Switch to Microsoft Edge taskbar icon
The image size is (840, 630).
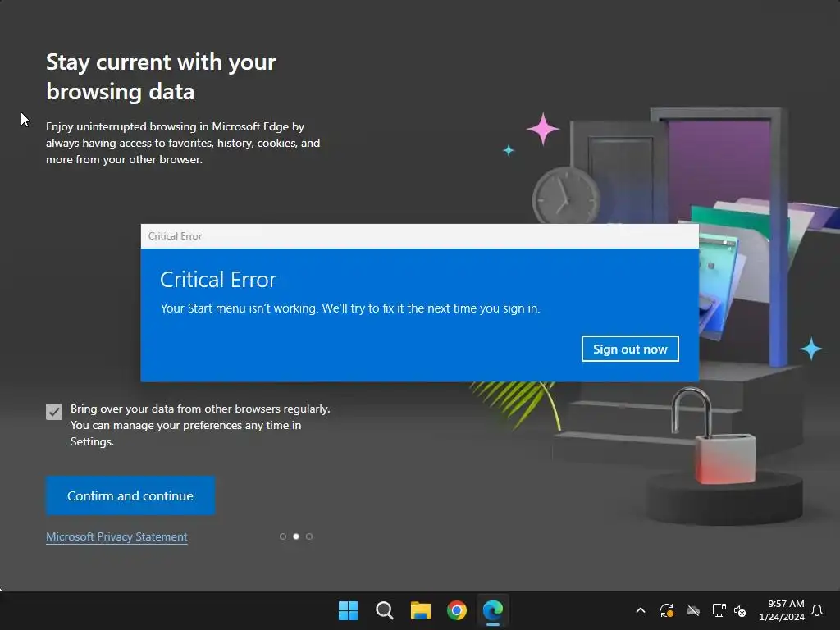(x=493, y=610)
